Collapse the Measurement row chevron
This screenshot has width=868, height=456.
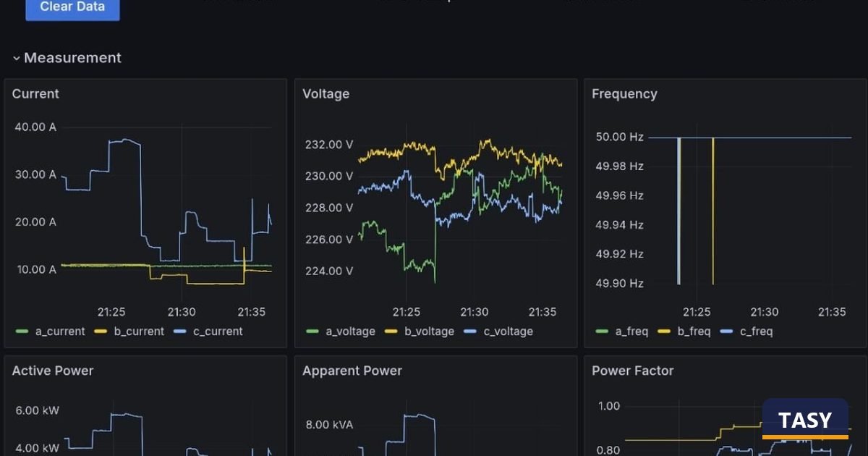pos(16,58)
